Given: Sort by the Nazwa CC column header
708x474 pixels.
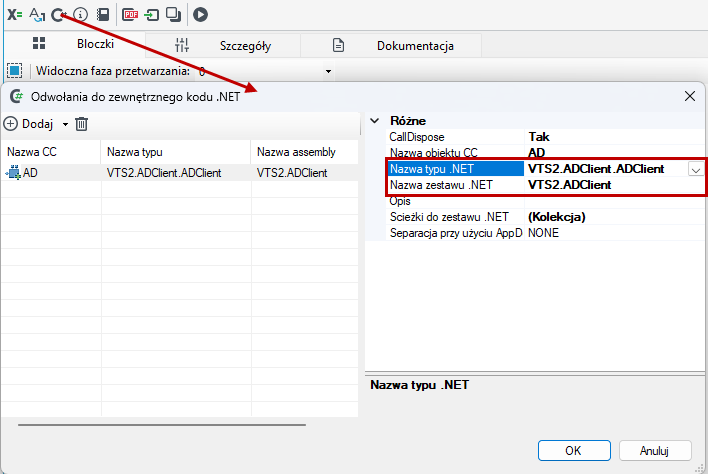Looking at the screenshot, I should click(51, 152).
